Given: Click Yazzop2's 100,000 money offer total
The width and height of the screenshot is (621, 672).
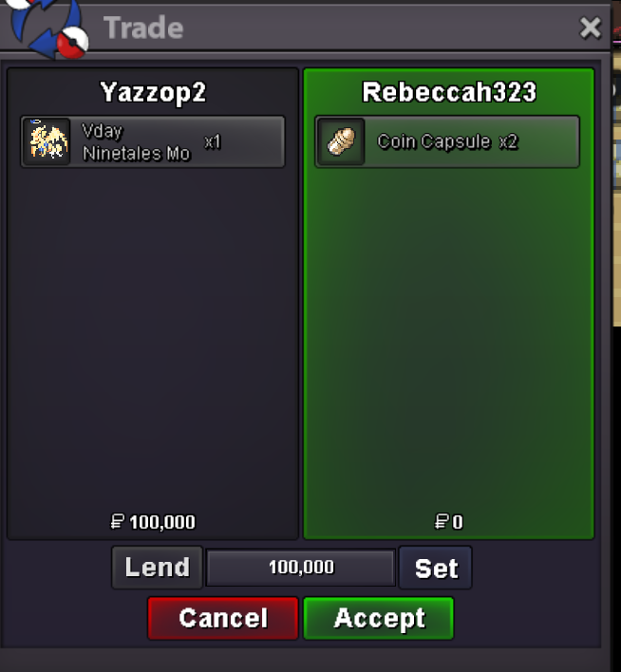Looking at the screenshot, I should tap(153, 522).
